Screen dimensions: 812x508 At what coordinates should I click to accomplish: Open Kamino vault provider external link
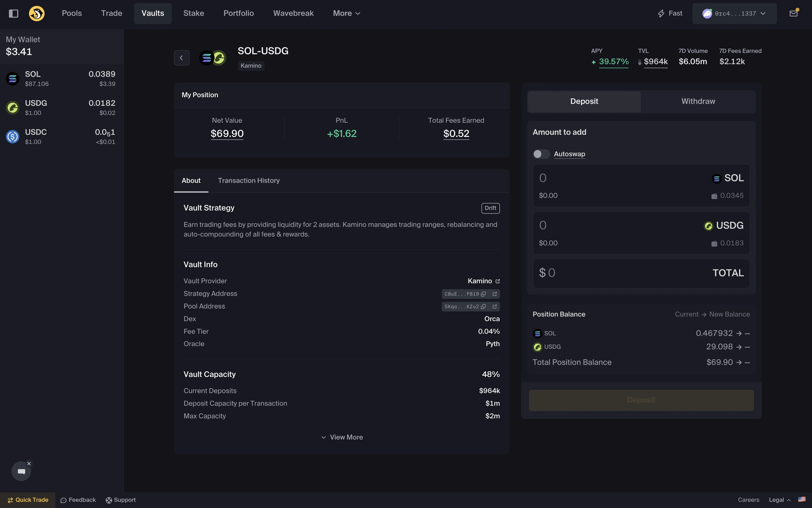coord(498,281)
